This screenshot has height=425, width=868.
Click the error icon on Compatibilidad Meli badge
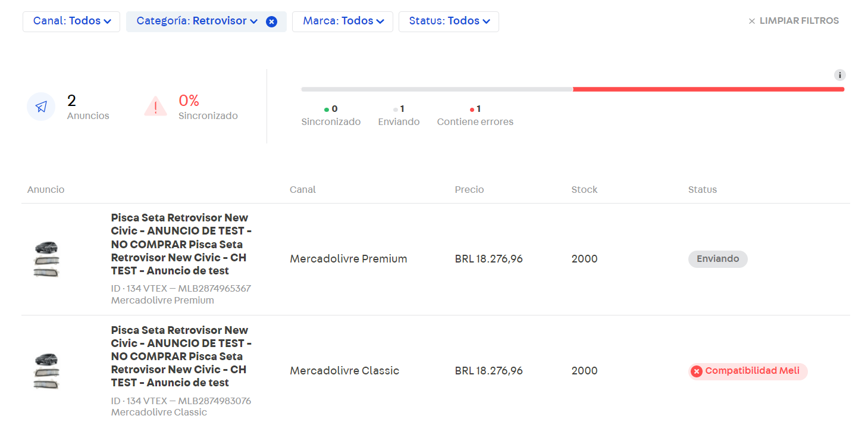(696, 371)
